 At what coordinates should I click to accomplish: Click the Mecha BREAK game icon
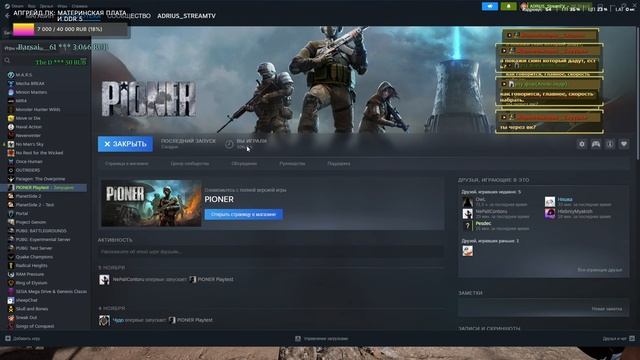coord(11,83)
